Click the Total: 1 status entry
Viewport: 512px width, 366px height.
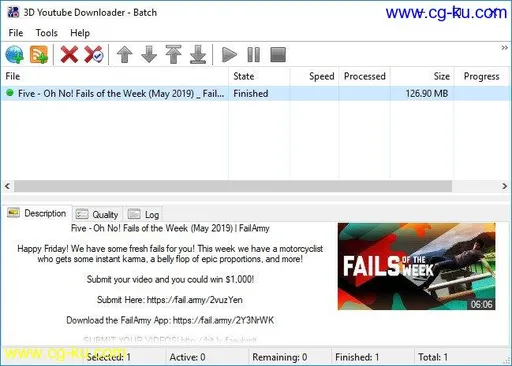[433, 357]
